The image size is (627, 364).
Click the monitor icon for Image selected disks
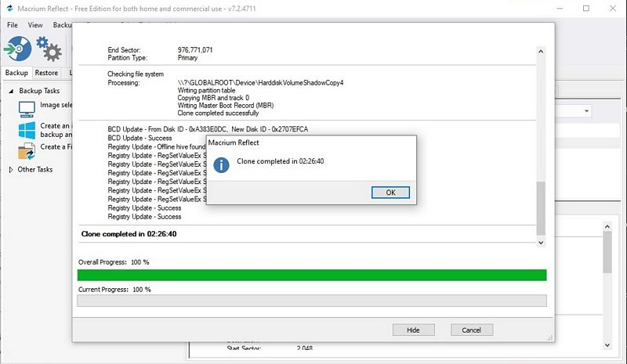(27, 109)
